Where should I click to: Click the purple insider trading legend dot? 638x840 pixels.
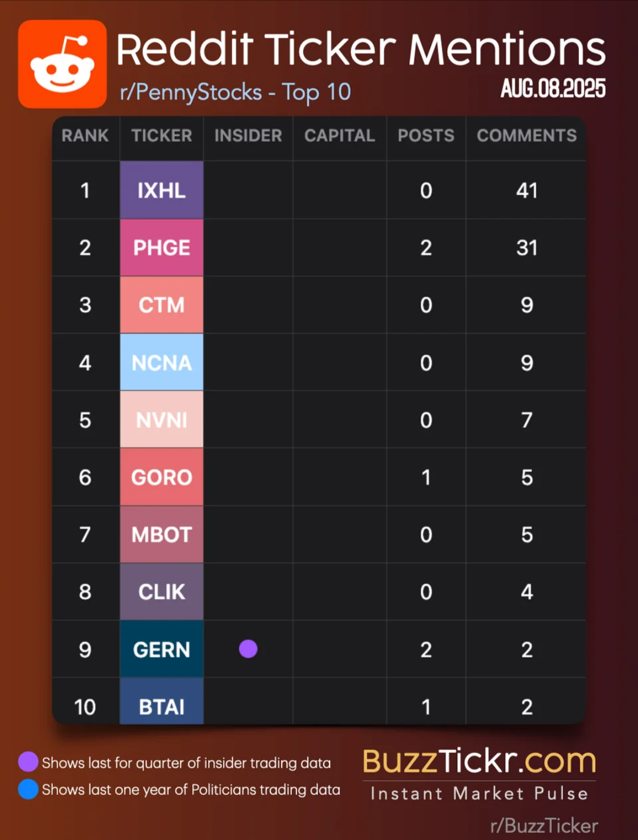pos(28,762)
